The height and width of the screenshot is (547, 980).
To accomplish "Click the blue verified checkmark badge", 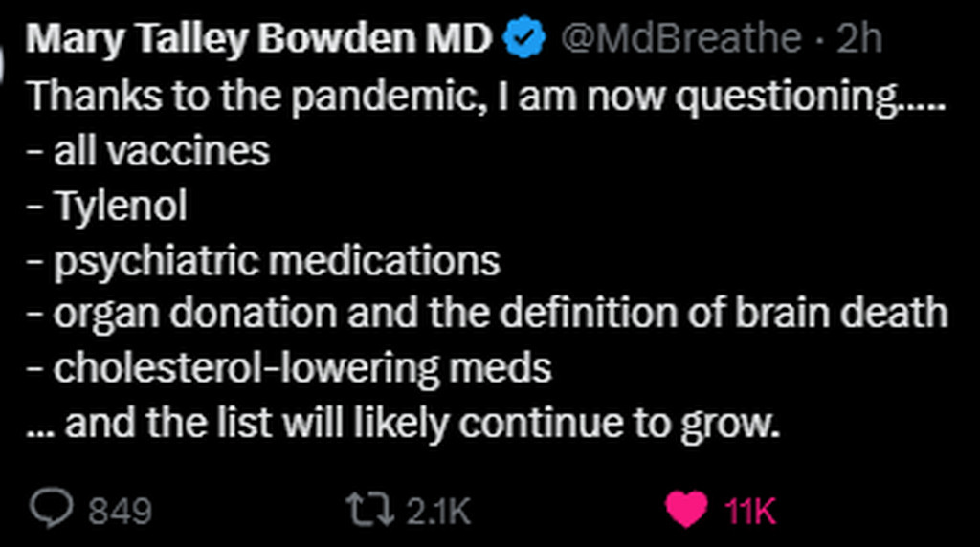I will [524, 39].
